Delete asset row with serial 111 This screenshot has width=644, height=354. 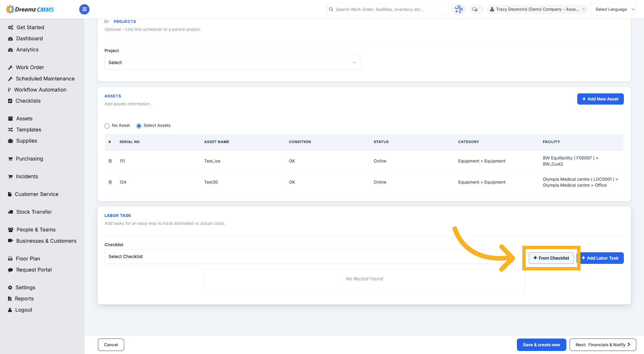click(110, 161)
